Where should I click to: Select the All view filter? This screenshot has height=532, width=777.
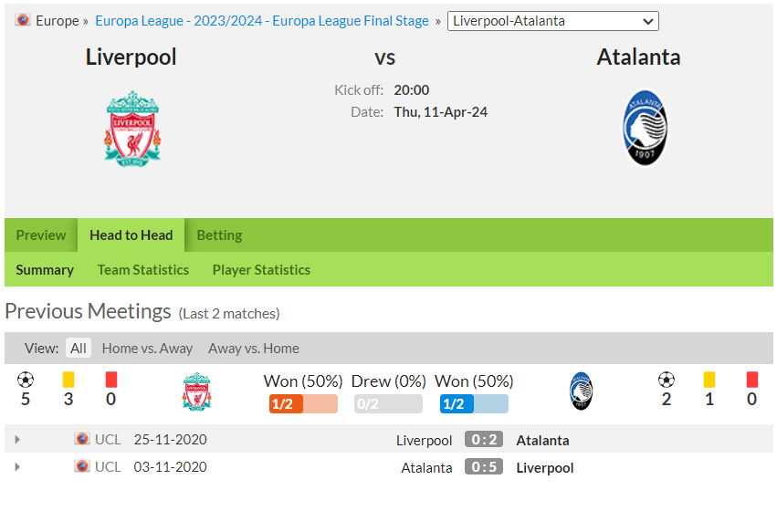pos(79,349)
